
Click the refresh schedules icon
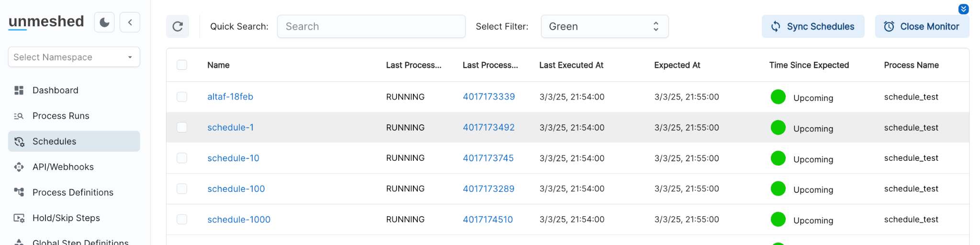(x=178, y=26)
